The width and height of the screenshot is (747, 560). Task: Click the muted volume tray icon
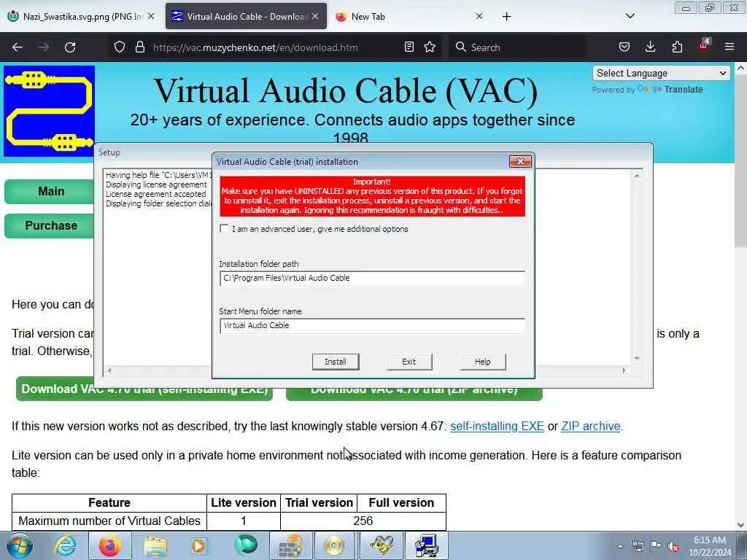(673, 546)
